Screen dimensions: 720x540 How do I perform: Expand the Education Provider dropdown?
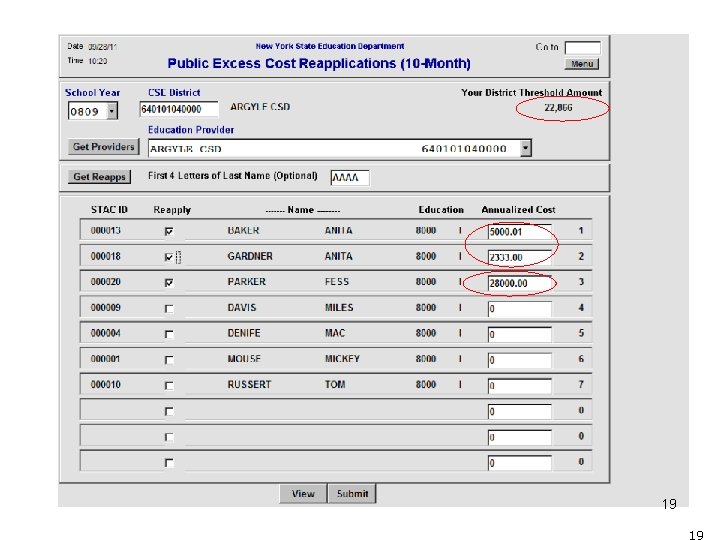pos(526,148)
